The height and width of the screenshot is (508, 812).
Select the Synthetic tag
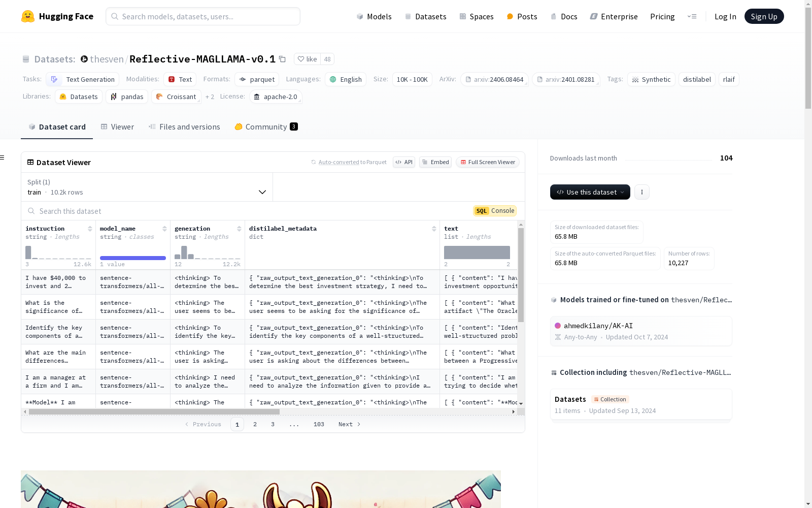click(x=651, y=79)
